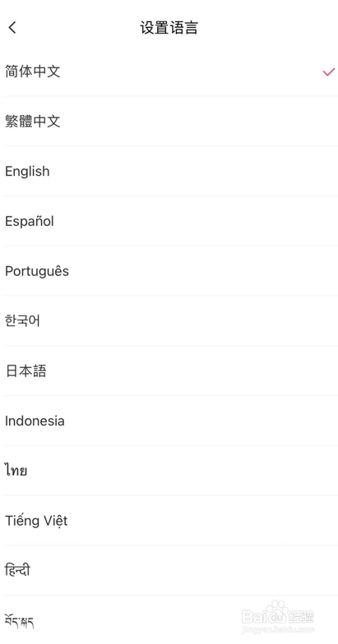Screen dimensions: 338x644
Task: Click jingyan.baidu.com watermark text
Action: coord(278,629)
